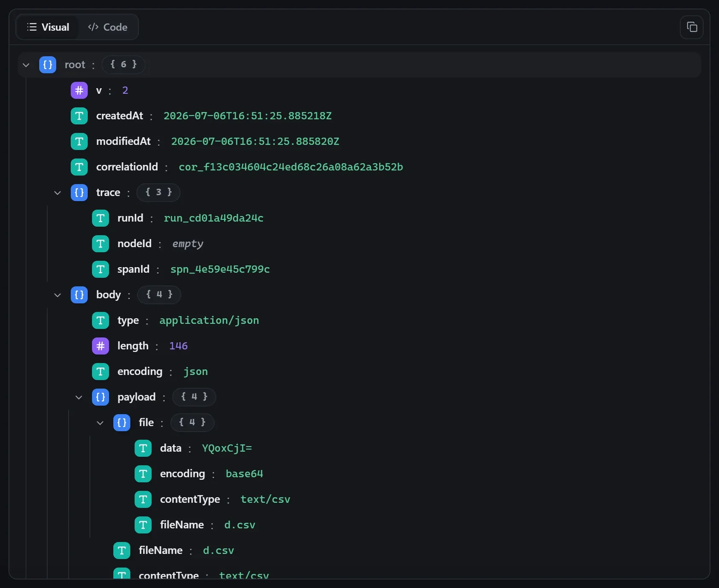
Task: Select the encoding value base64
Action: pyautogui.click(x=244, y=474)
